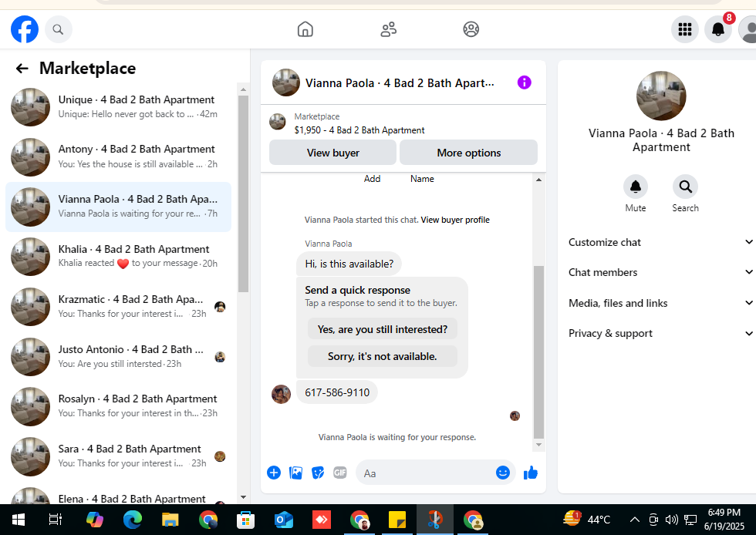This screenshot has width=756, height=535.
Task: Open File Explorer from taskbar
Action: click(x=170, y=520)
